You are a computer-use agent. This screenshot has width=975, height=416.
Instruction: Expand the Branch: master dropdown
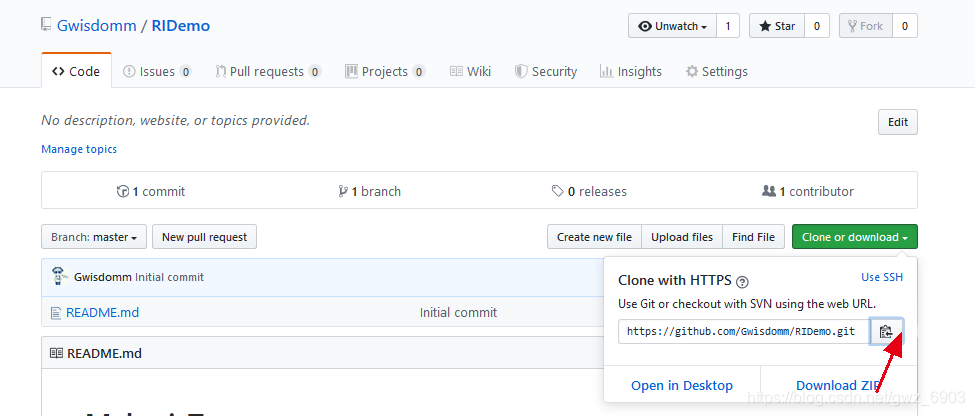(x=94, y=237)
